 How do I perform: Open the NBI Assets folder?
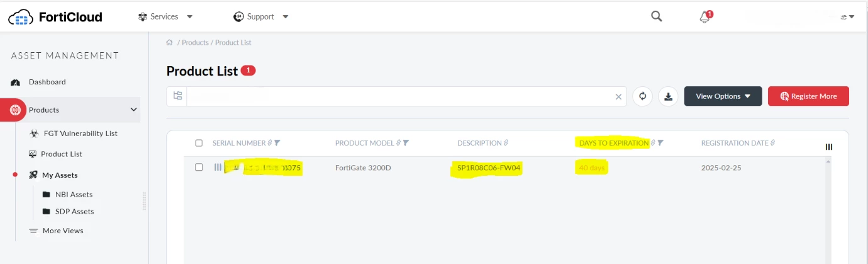pyautogui.click(x=67, y=195)
